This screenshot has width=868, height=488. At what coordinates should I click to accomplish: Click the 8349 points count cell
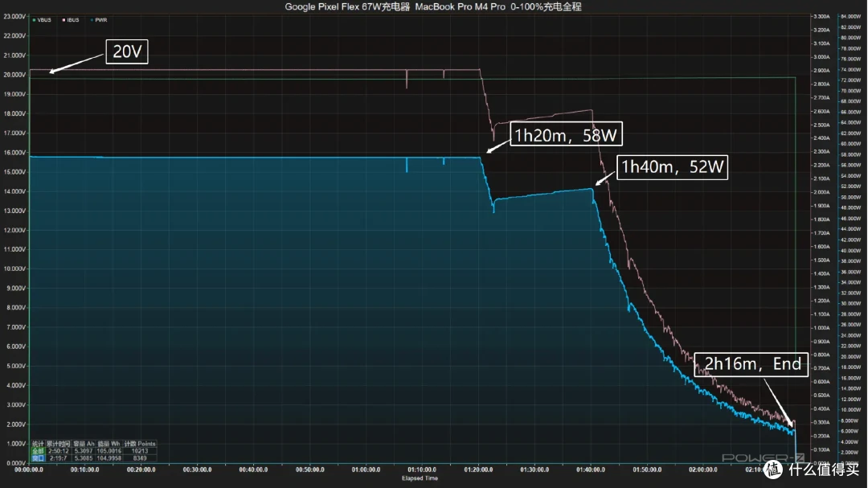pyautogui.click(x=140, y=458)
